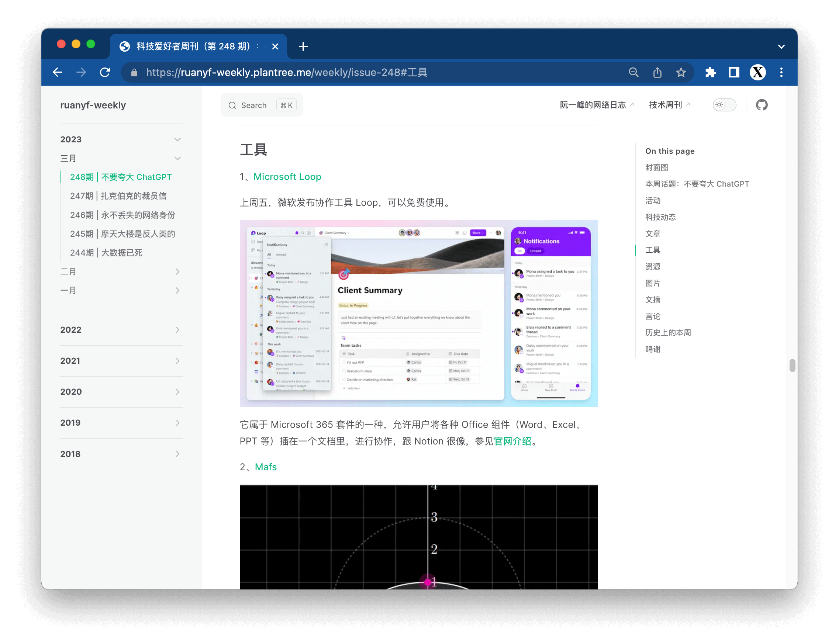Click the page vertical scrollbar thumb
The image size is (839, 644).
click(x=792, y=365)
